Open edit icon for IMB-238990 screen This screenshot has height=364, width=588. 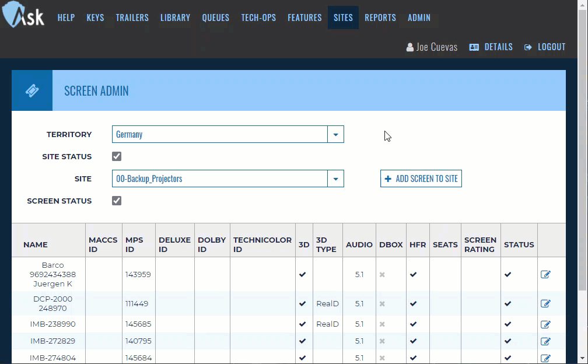[545, 324]
